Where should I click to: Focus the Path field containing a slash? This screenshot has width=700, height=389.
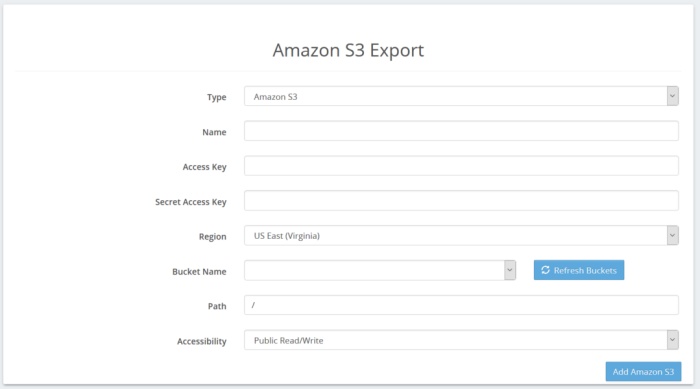[461, 305]
